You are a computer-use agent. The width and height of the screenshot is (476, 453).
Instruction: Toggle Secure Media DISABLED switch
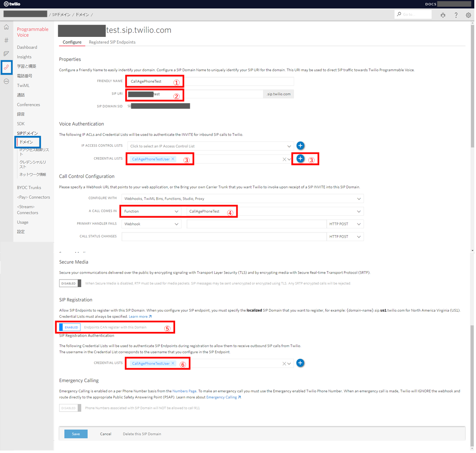70,284
